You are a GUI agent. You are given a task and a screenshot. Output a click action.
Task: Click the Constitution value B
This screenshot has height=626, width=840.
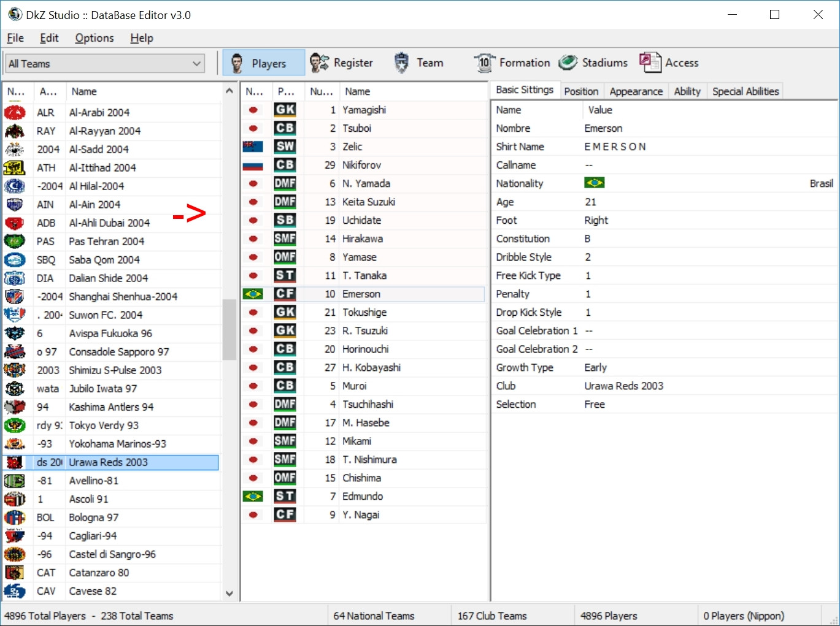(587, 239)
